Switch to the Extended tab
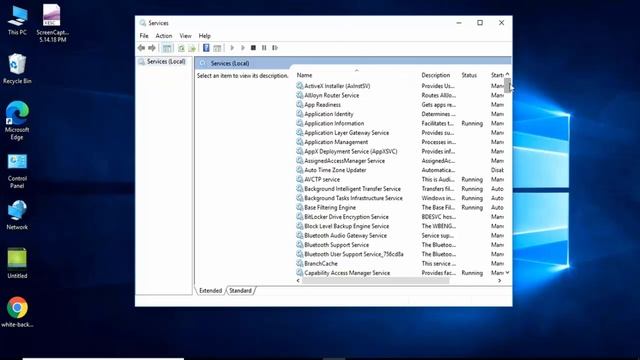This screenshot has width=640, height=360. (211, 291)
